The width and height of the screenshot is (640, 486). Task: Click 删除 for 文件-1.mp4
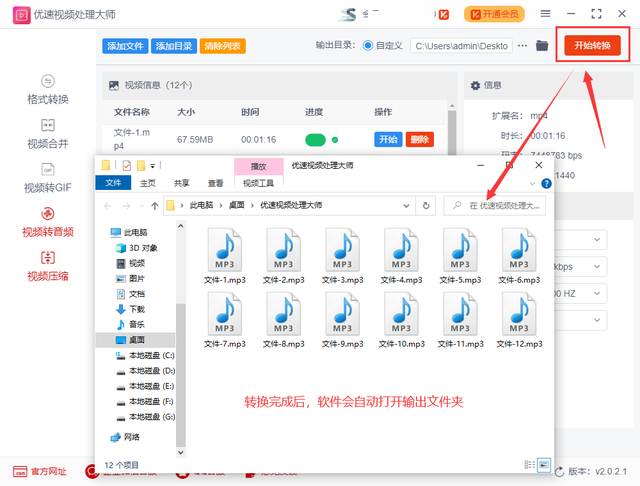420,140
